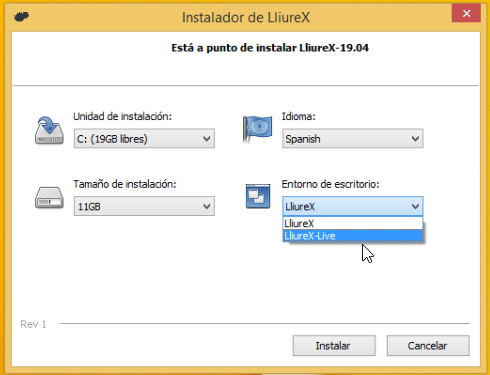Open the Unidad de instalación dropdown
Viewport: 490px width, 375px height.
(x=144, y=138)
